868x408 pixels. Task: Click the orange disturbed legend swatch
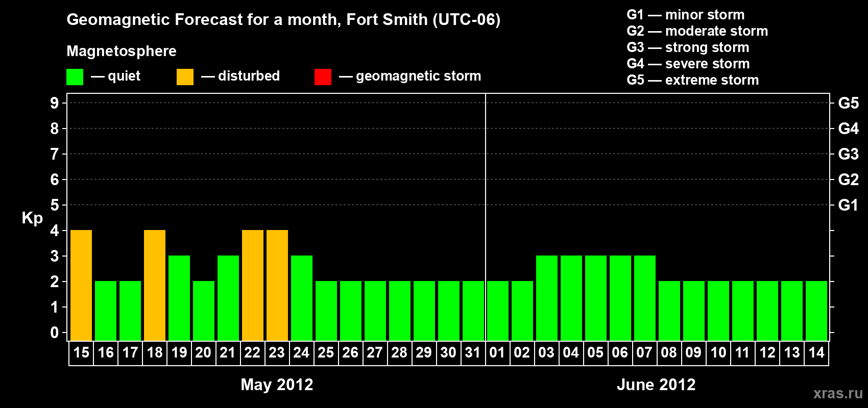tap(185, 77)
